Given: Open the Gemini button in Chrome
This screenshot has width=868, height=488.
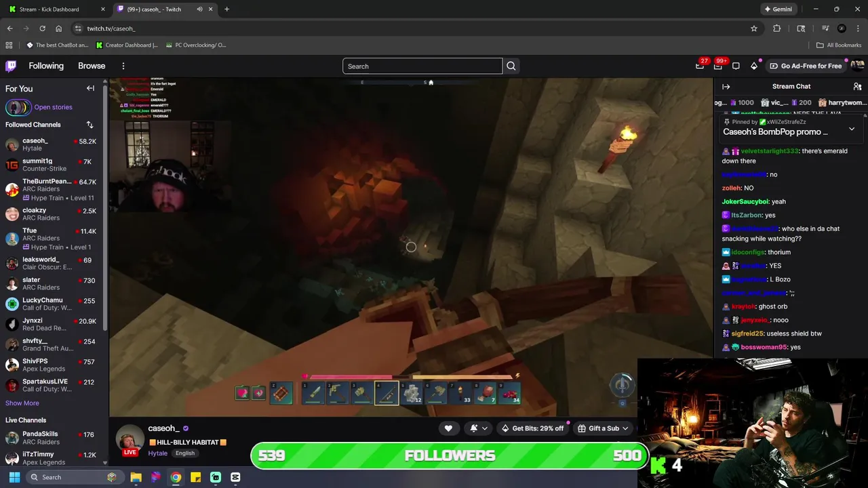Looking at the screenshot, I should [x=778, y=9].
